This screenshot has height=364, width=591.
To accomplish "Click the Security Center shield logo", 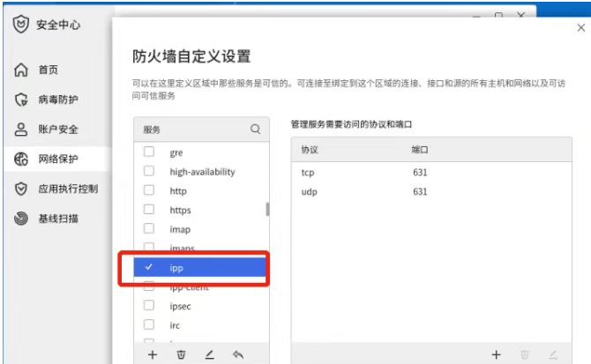I will click(21, 26).
